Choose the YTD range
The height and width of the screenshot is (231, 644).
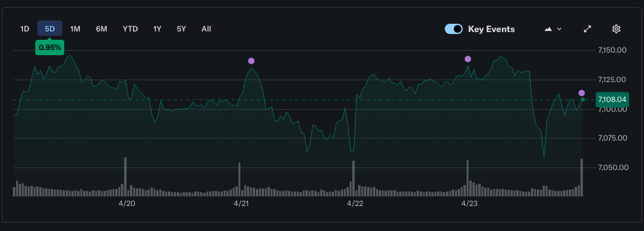(130, 29)
